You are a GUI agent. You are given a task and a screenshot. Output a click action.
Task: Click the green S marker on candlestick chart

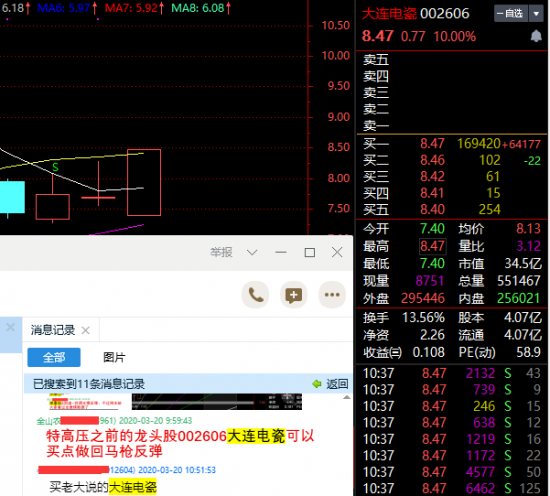[55, 167]
